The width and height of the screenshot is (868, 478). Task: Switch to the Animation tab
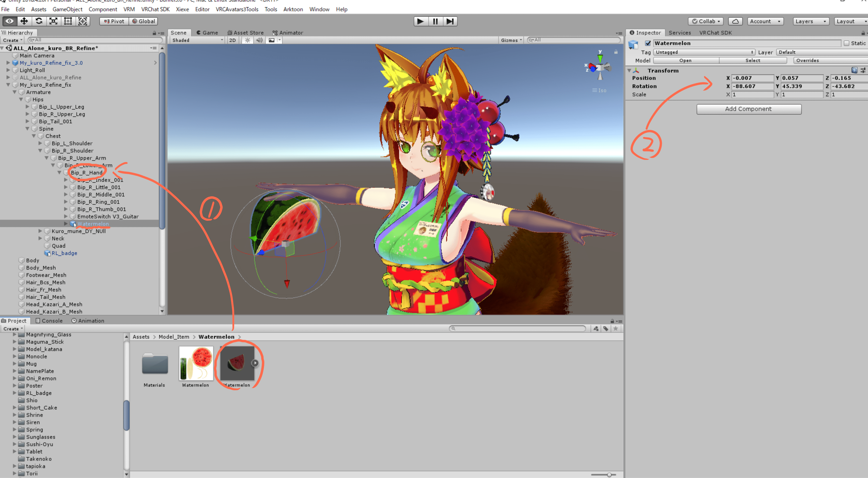90,320
